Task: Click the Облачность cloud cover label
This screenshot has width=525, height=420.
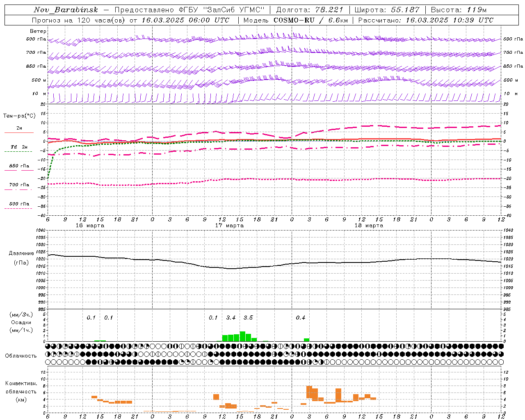Action: (x=21, y=356)
